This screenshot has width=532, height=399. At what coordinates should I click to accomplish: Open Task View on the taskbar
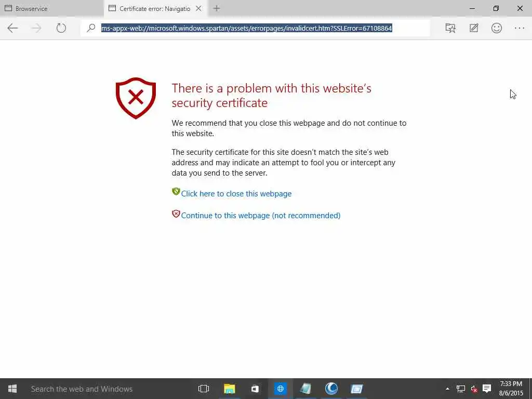(x=204, y=389)
